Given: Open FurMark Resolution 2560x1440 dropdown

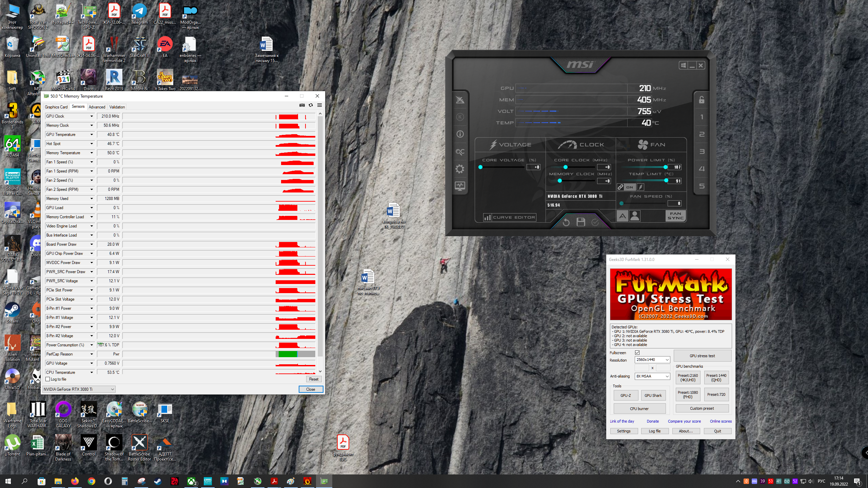Looking at the screenshot, I should pos(652,360).
